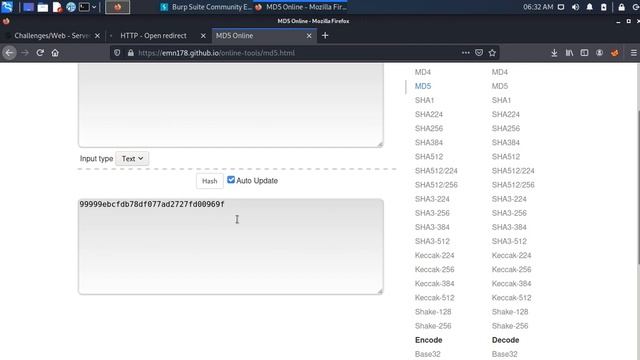Open SHA384 link in right column

[x=506, y=143]
